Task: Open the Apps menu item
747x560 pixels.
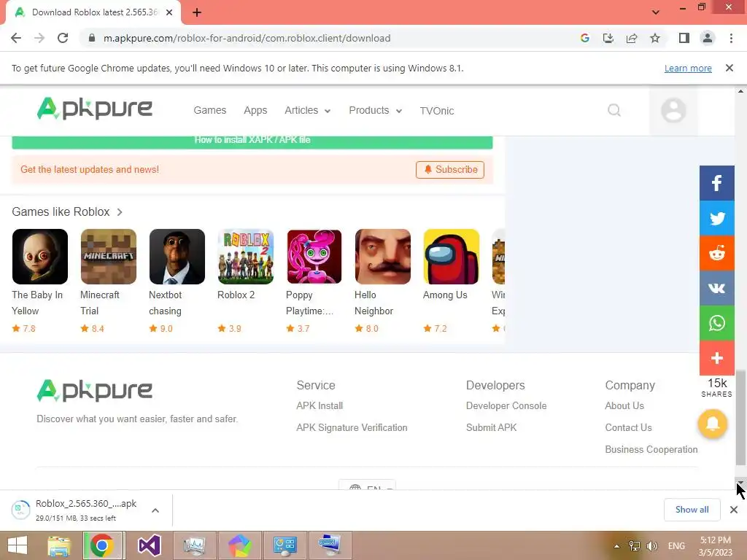Action: (x=255, y=111)
